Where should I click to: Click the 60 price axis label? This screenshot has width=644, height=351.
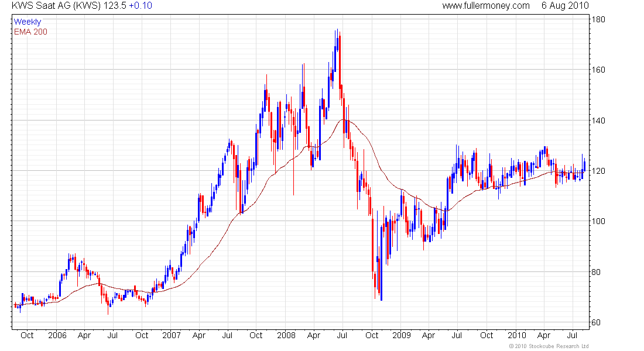click(x=596, y=323)
